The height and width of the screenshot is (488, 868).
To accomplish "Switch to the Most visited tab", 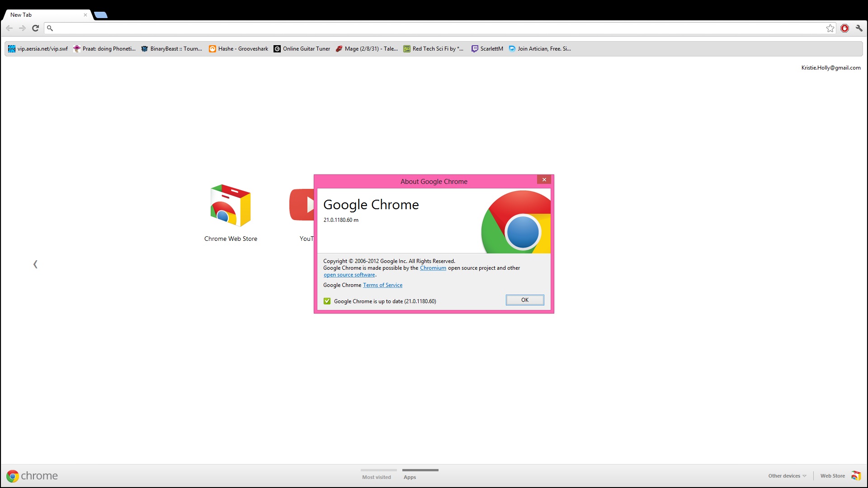I will pos(377,477).
